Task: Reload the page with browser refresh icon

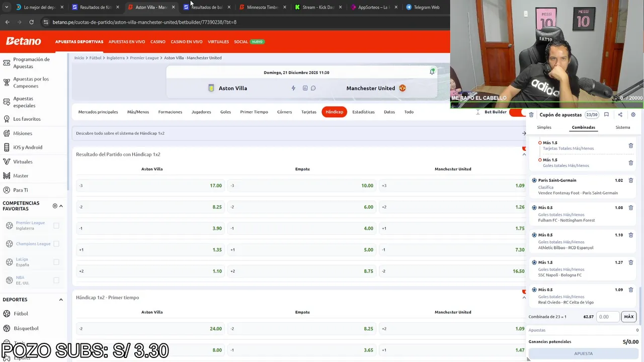Action: click(31, 22)
